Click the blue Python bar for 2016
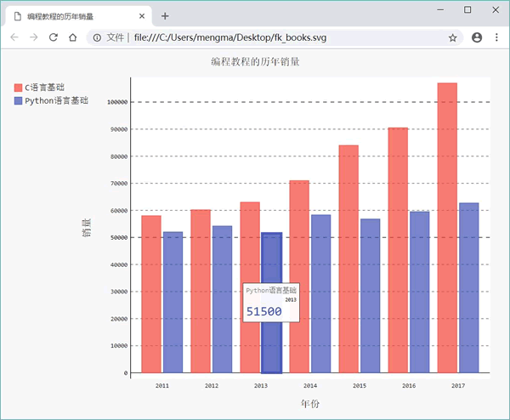Viewport: 510px width, 420px height. (420, 292)
